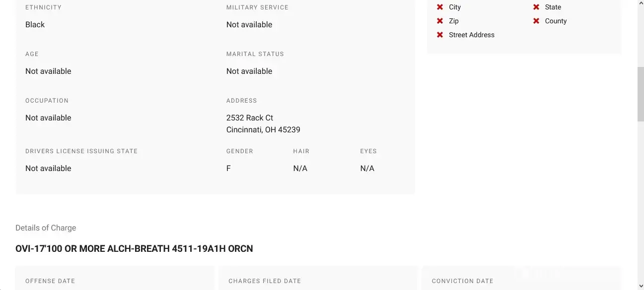Screen dimensions: 644x290
Task: Click the Drivers License Issuing State label
Action: [x=81, y=151]
